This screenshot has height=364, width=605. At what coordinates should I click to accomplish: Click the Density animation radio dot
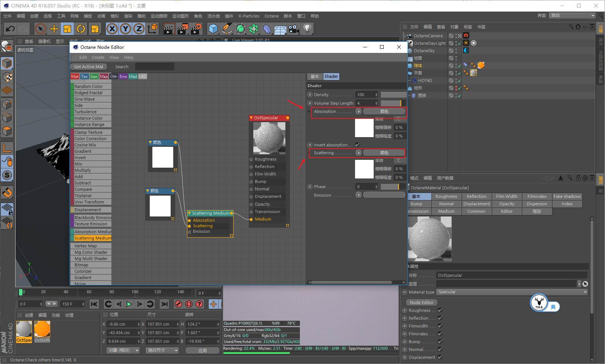click(x=310, y=95)
